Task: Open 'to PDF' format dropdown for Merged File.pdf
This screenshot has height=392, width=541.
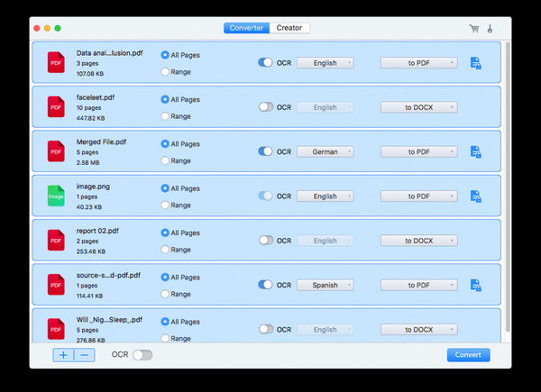Action: 419,152
